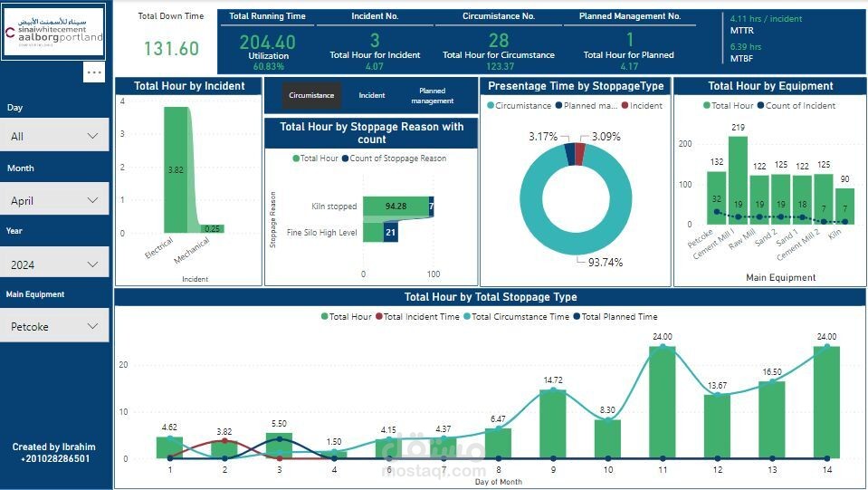Select the day 13 bar labeled 16.50
Screen dimensions: 868x490
(x=772, y=419)
